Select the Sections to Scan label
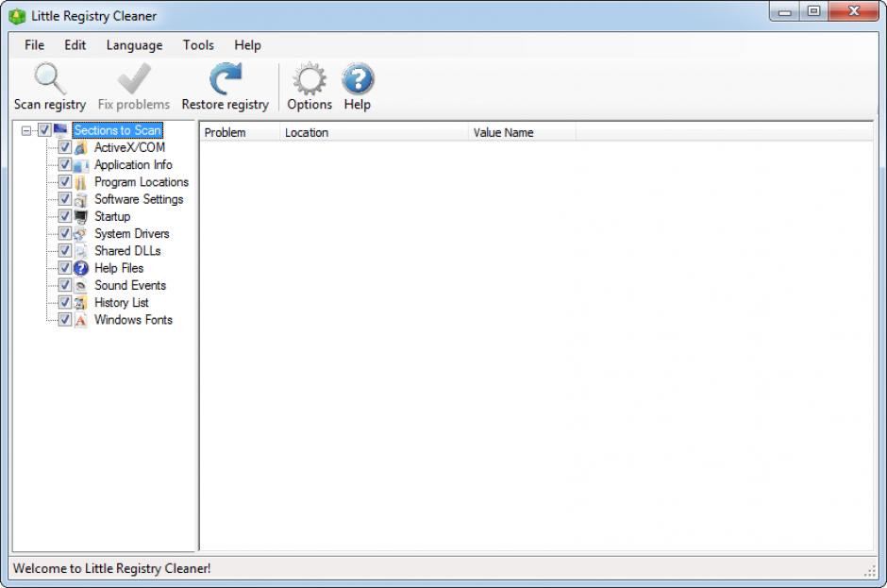 [x=118, y=130]
